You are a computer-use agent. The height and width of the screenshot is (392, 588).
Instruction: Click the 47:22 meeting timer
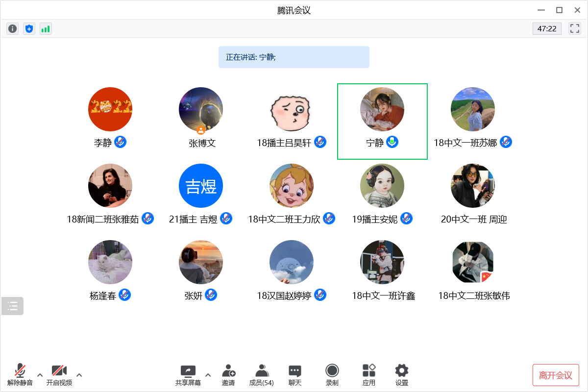(547, 28)
